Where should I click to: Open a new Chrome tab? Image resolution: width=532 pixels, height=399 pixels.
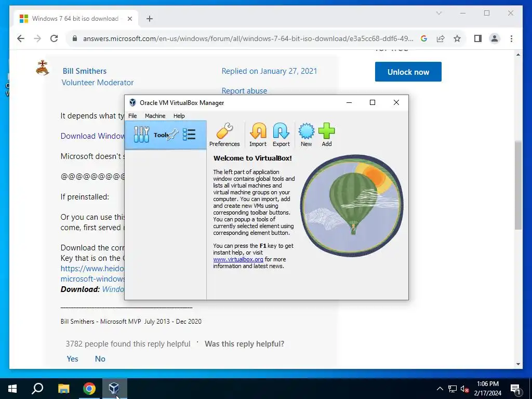click(x=149, y=19)
